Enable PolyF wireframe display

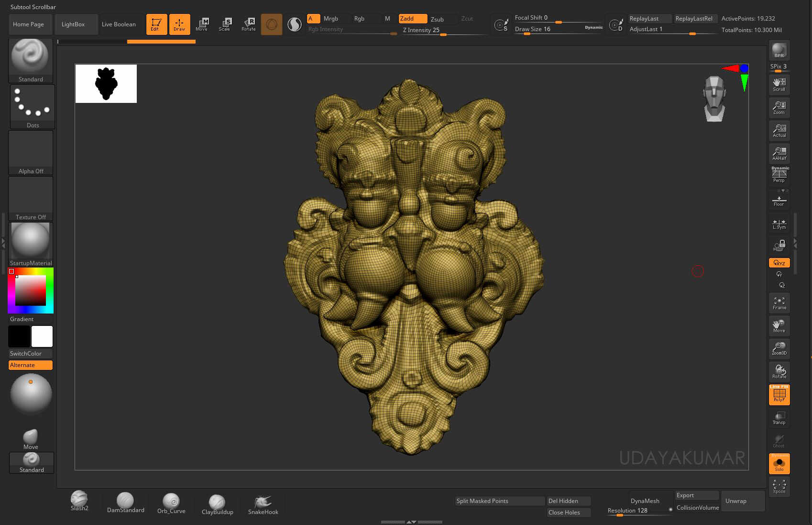[x=779, y=394]
